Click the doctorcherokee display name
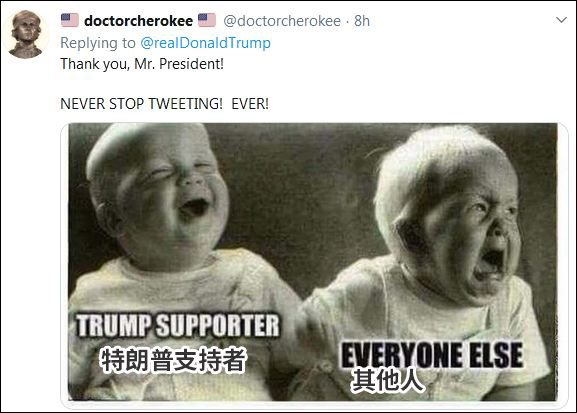The height and width of the screenshot is (413, 577). pyautogui.click(x=138, y=21)
